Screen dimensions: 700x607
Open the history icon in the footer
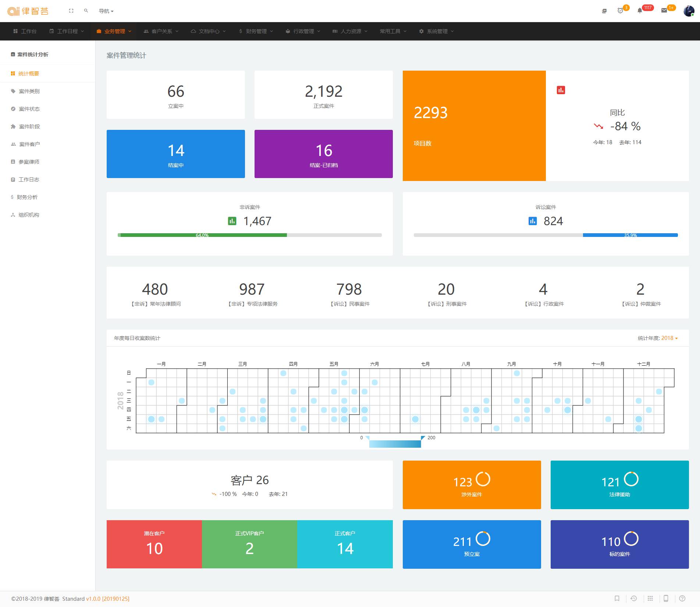[x=633, y=598]
